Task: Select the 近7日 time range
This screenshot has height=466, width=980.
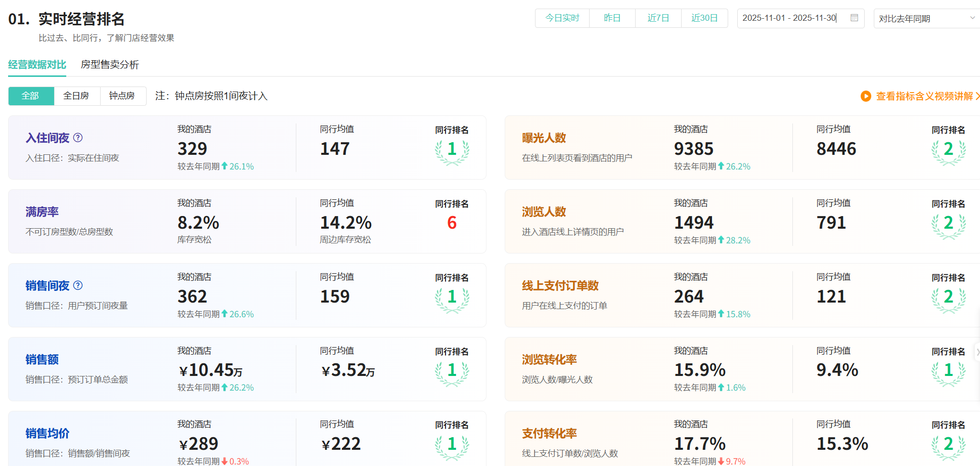Action: [x=658, y=18]
